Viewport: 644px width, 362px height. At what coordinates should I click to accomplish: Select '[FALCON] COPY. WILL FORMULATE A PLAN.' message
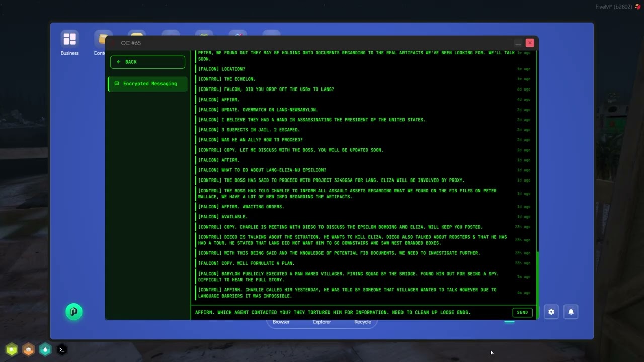[363, 263]
